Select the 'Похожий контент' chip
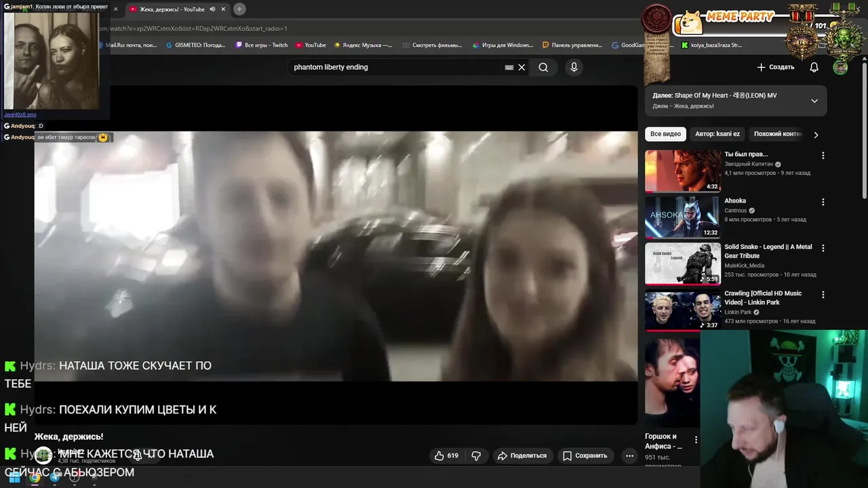868x488 pixels. point(778,134)
